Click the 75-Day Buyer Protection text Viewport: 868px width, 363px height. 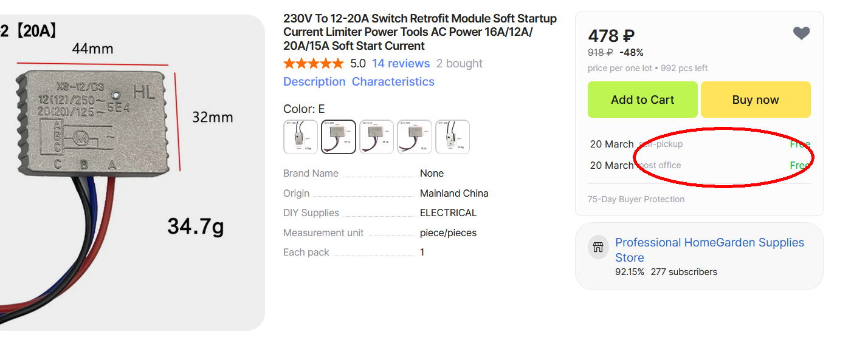(636, 199)
